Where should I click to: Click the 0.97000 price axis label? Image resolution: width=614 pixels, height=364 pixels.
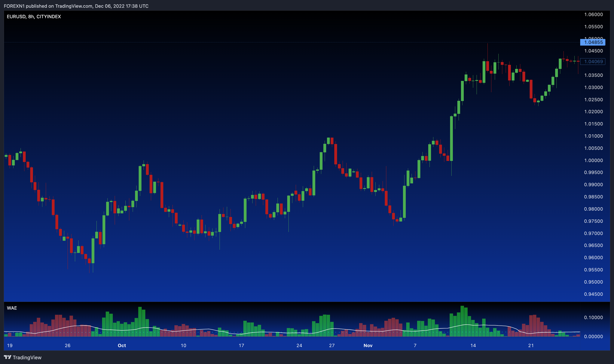[593, 233]
